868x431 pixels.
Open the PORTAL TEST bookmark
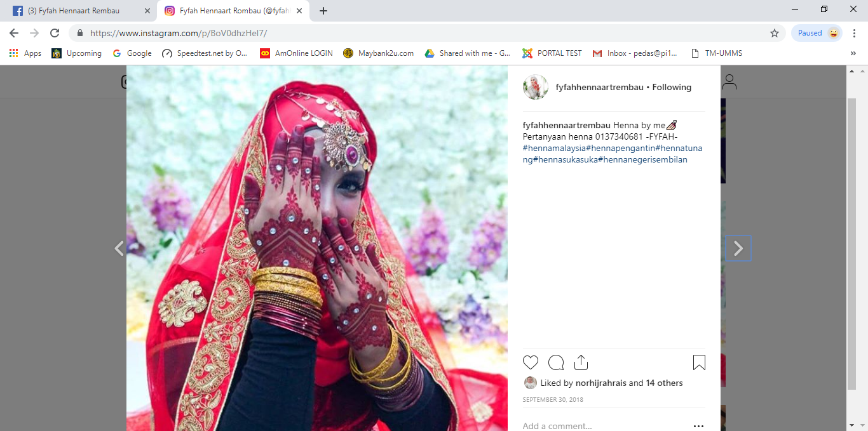tap(552, 53)
